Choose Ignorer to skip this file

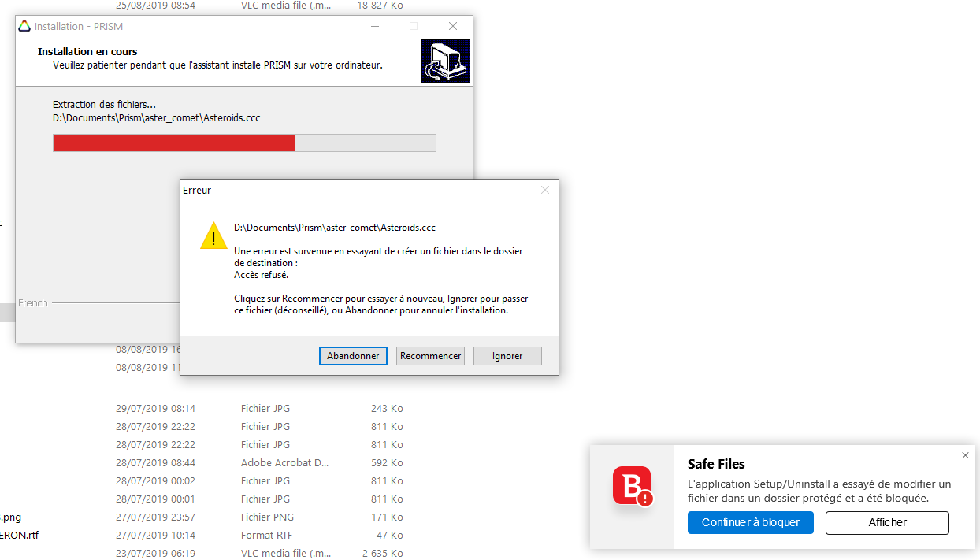[x=507, y=356]
